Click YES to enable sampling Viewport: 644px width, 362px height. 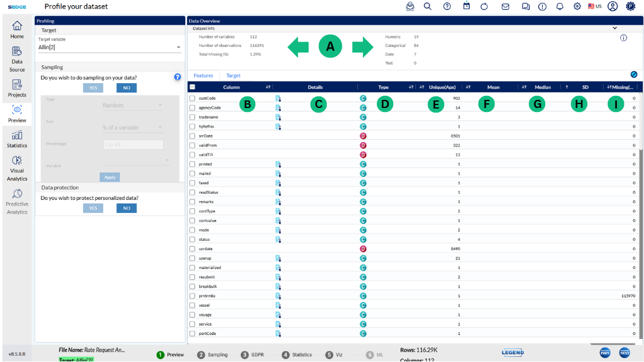pos(93,88)
